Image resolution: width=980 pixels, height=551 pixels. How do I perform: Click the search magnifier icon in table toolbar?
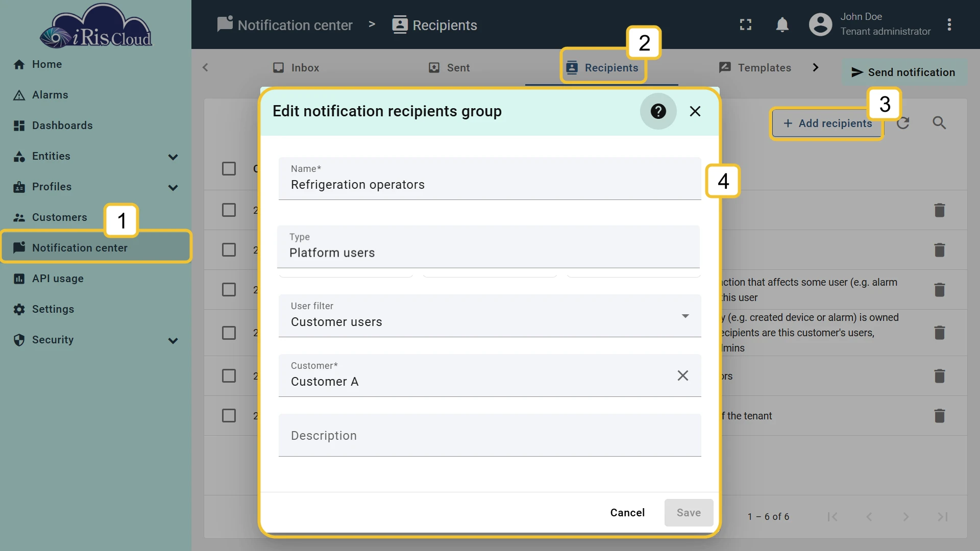point(939,123)
